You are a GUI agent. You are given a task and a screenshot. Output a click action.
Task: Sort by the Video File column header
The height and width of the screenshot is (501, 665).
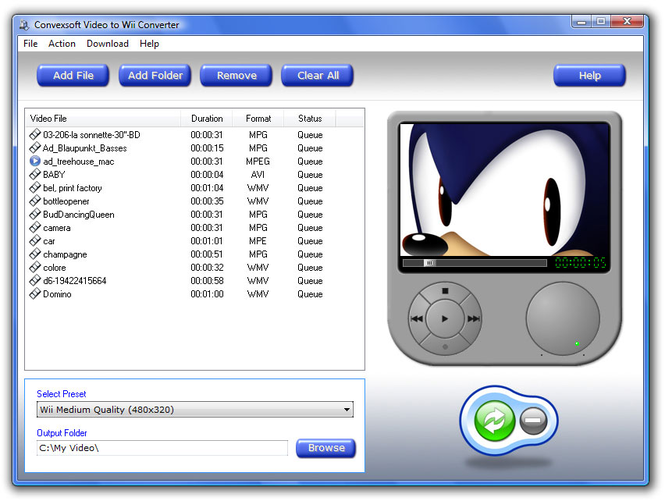(103, 118)
